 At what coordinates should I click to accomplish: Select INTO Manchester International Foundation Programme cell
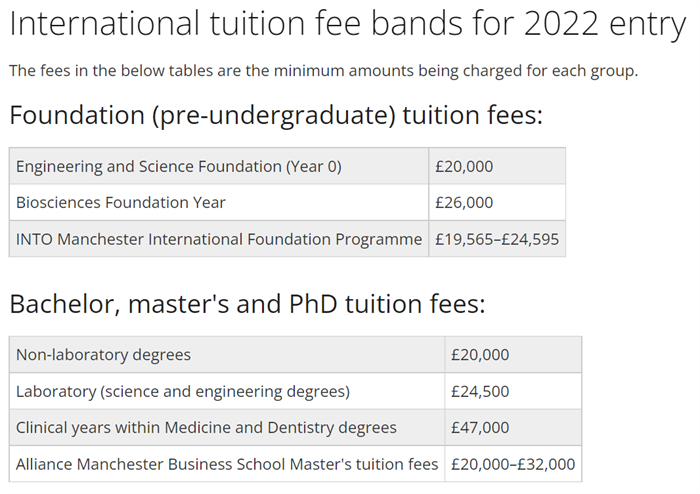click(219, 239)
